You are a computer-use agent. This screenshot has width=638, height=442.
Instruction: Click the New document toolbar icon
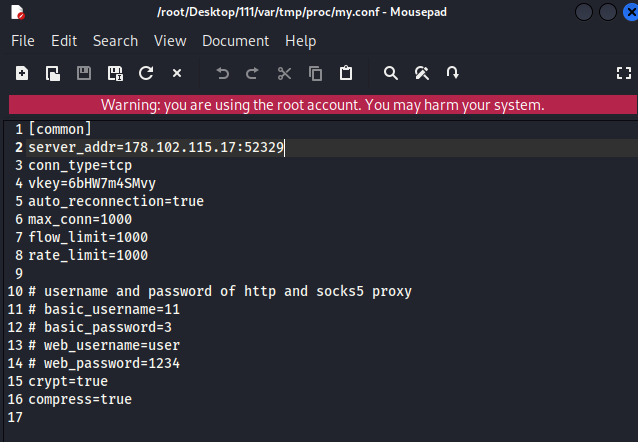[x=22, y=73]
